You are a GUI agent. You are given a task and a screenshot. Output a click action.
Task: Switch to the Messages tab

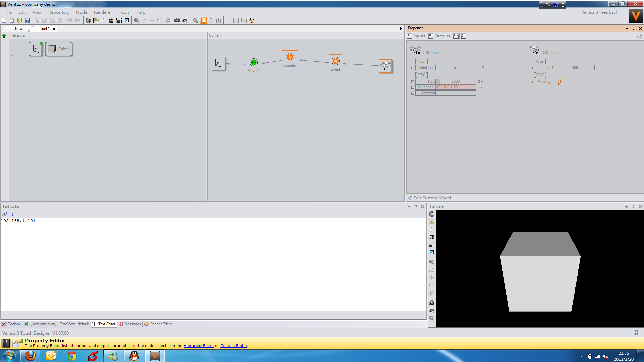tap(130, 324)
